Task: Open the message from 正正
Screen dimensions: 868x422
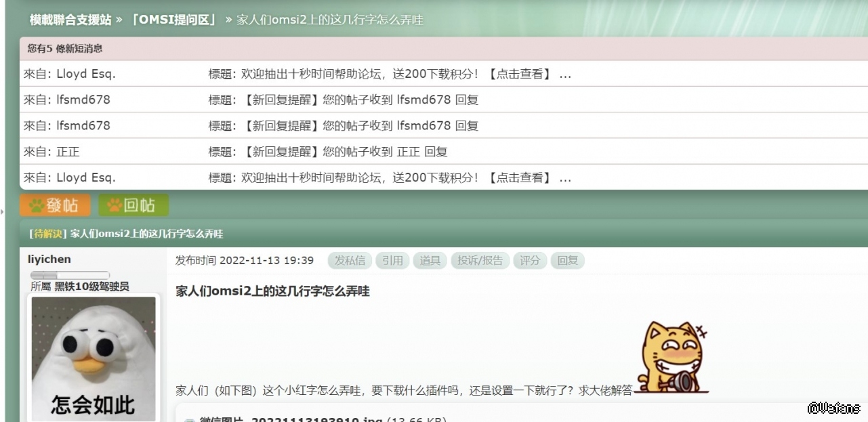Action: (x=345, y=152)
